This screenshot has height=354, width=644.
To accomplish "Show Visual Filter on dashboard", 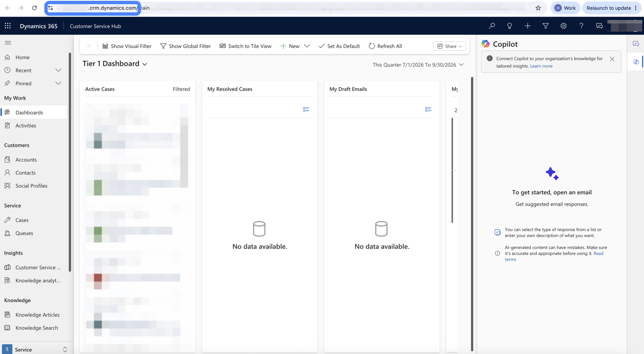I will click(127, 46).
